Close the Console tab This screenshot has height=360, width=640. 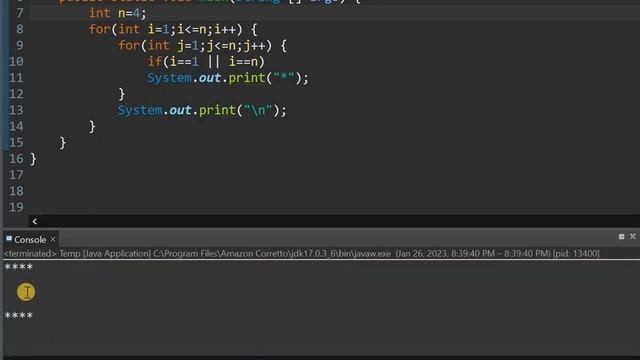pos(53,239)
